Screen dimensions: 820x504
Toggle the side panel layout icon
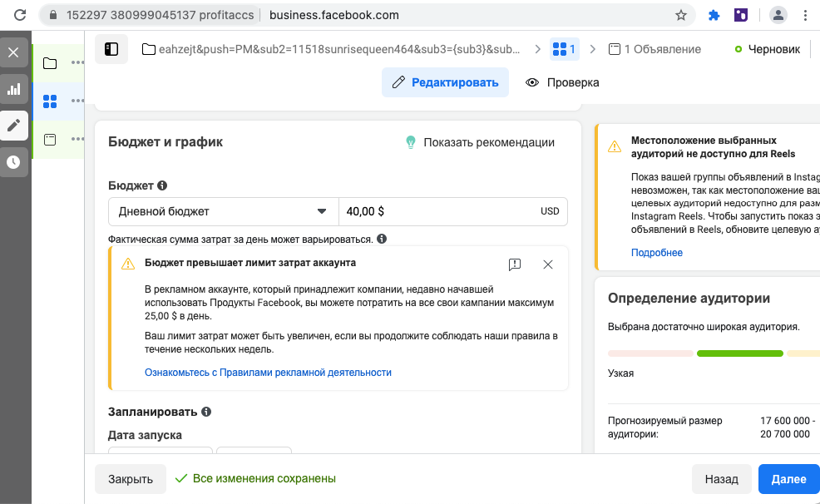click(111, 49)
